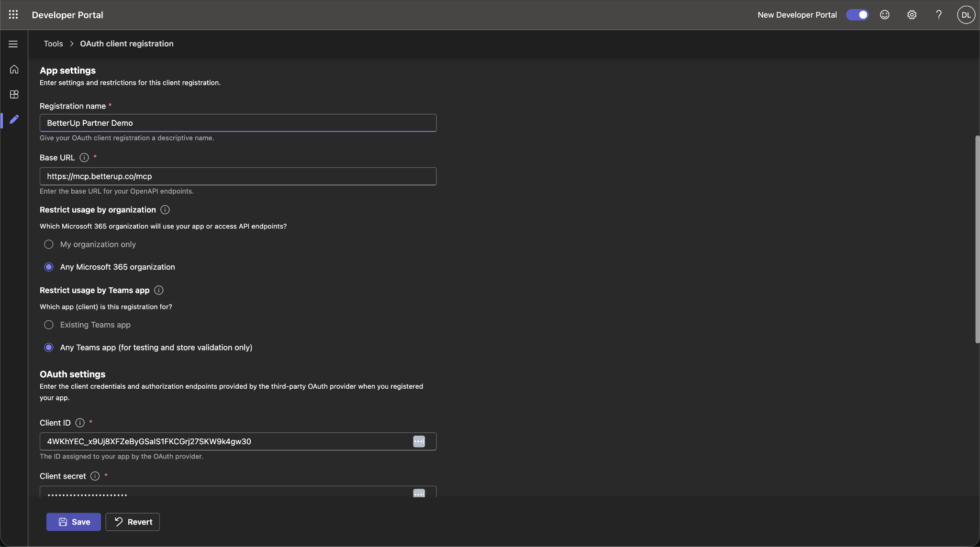Show Base URL info tooltip
Image resolution: width=980 pixels, height=547 pixels.
pos(84,158)
